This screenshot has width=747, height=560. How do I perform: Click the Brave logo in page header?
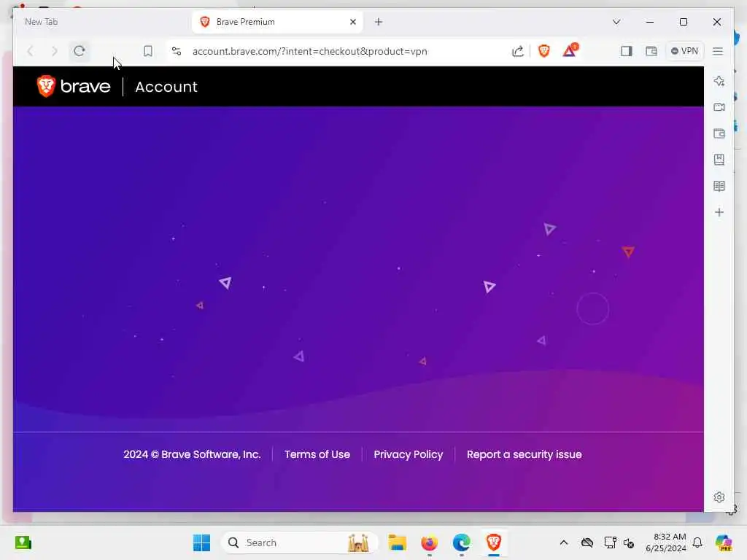[74, 86]
